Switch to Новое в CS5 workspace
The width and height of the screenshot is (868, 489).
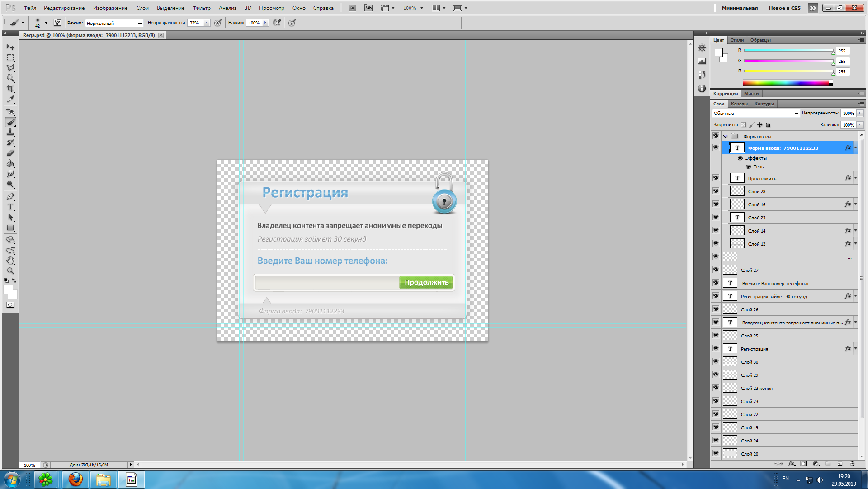point(784,8)
